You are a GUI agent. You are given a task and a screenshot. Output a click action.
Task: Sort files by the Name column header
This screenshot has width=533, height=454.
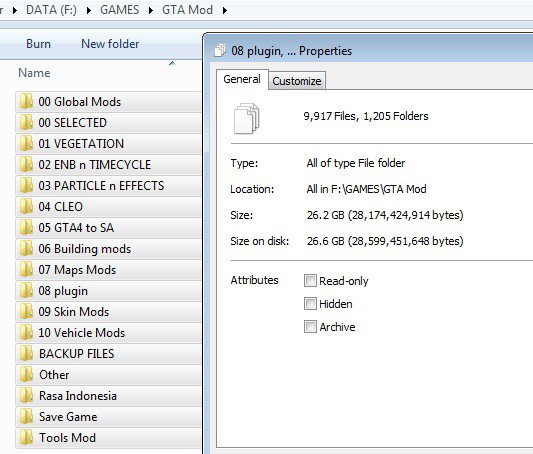pos(34,73)
